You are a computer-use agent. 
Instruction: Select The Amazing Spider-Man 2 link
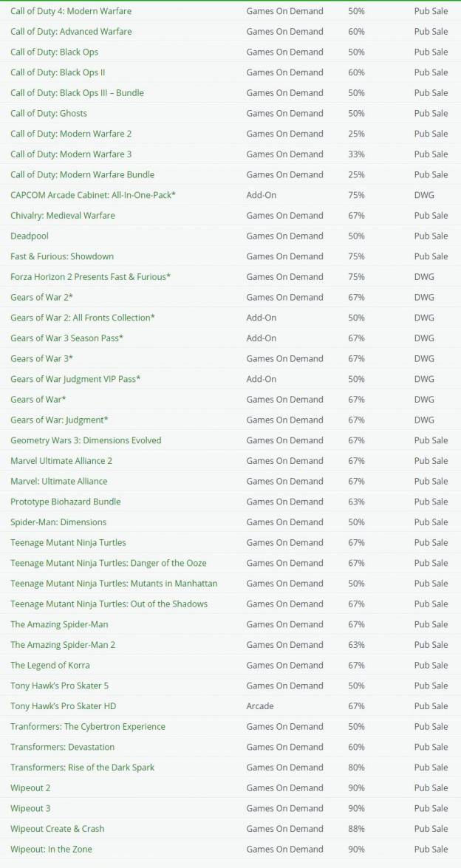coord(63,645)
